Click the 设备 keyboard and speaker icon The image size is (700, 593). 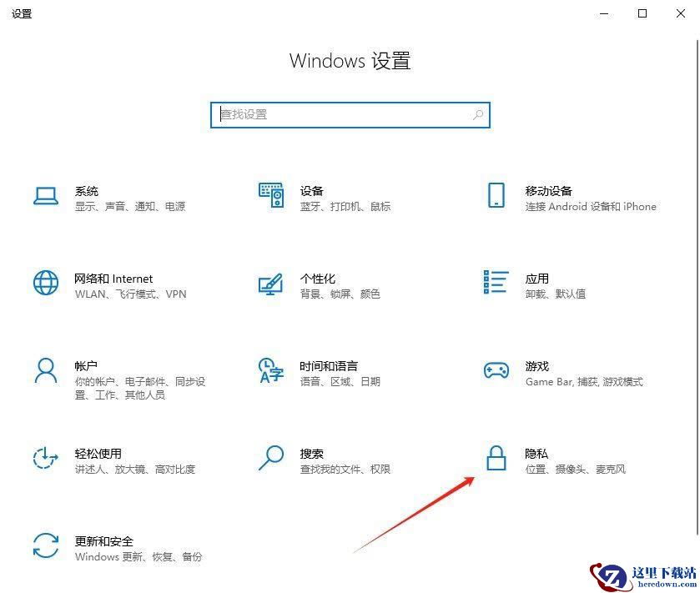click(x=271, y=195)
